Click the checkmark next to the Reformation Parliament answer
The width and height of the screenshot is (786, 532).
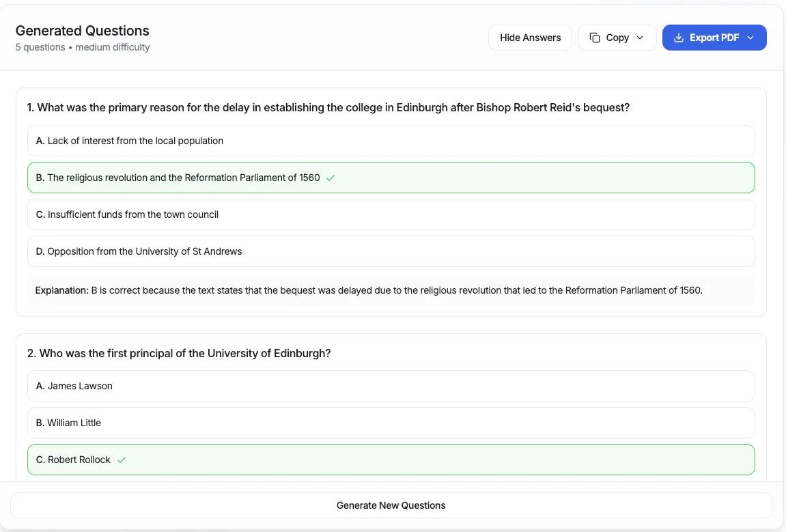pyautogui.click(x=331, y=178)
